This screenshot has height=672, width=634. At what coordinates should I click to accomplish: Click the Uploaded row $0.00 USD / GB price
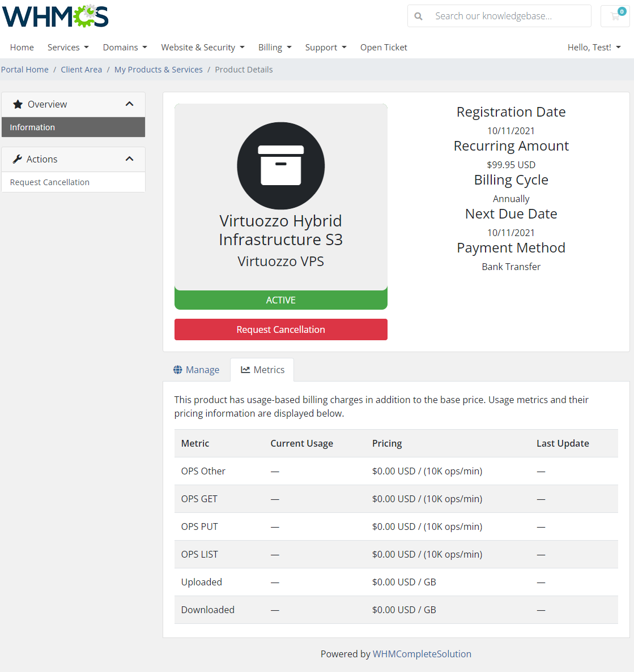click(404, 582)
